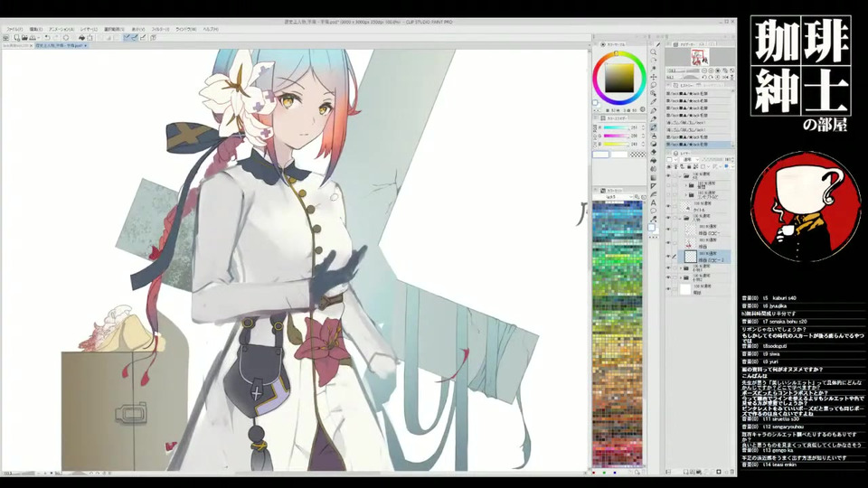
Task: Collapse the 人物 layer folder
Action: tap(680, 218)
